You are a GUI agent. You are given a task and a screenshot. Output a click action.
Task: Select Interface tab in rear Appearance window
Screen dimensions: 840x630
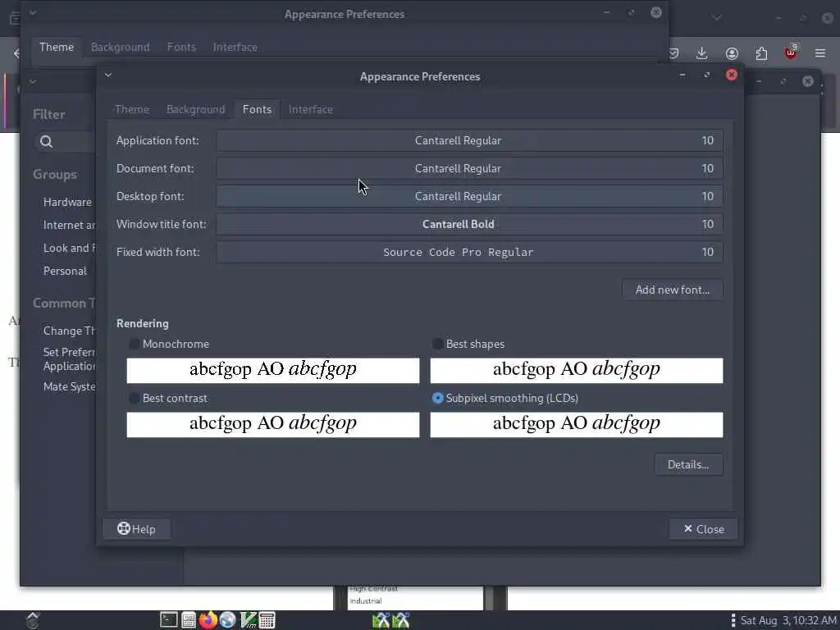[235, 47]
